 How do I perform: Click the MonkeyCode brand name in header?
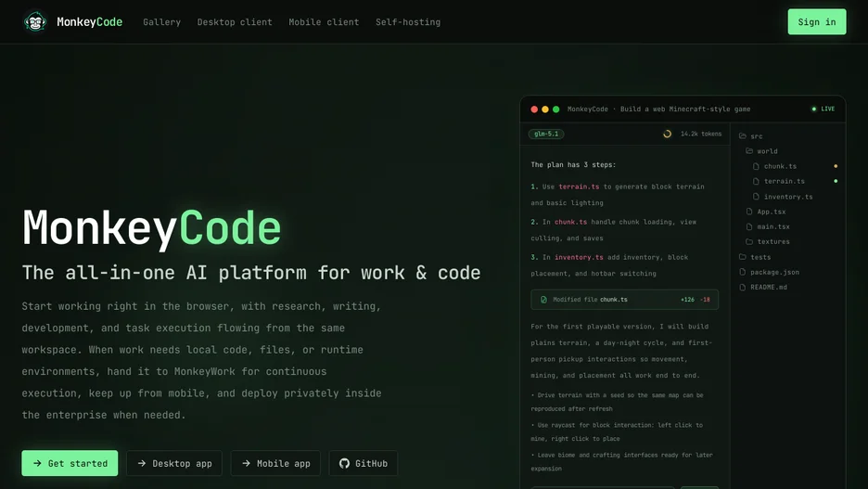pos(90,22)
